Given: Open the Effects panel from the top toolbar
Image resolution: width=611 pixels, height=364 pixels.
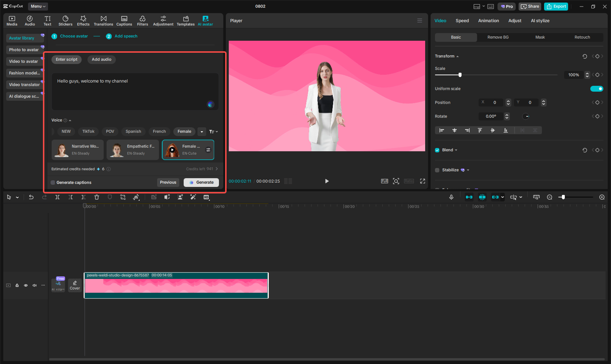Looking at the screenshot, I should pos(83,20).
